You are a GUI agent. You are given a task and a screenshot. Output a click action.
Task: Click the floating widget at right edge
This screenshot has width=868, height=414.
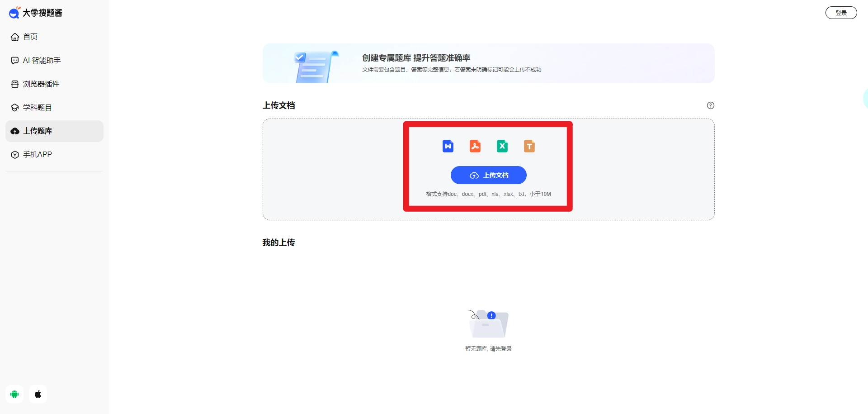(865, 98)
